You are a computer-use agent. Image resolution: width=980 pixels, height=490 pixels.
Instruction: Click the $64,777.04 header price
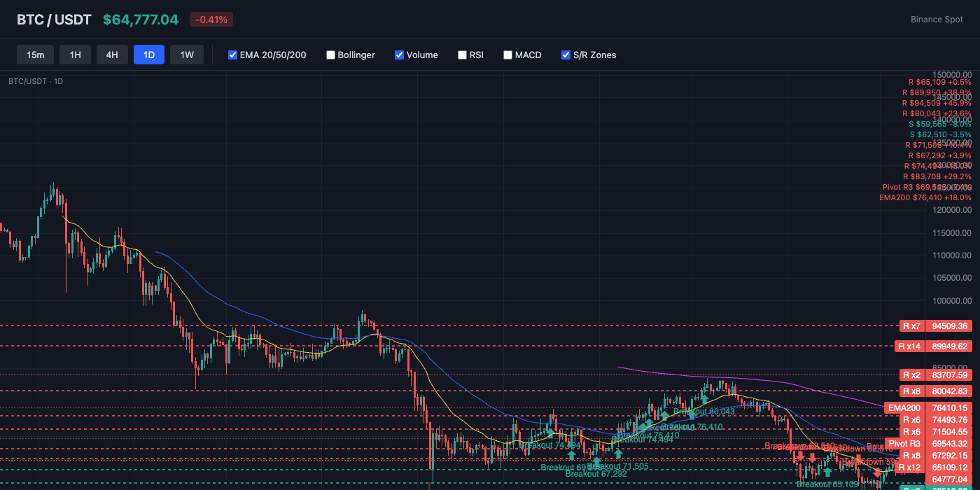[141, 20]
